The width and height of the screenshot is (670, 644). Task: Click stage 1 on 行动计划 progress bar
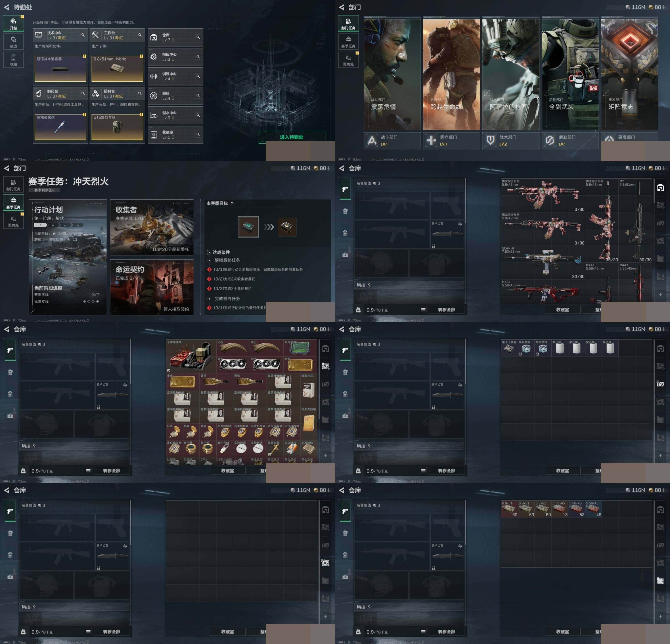(41, 225)
